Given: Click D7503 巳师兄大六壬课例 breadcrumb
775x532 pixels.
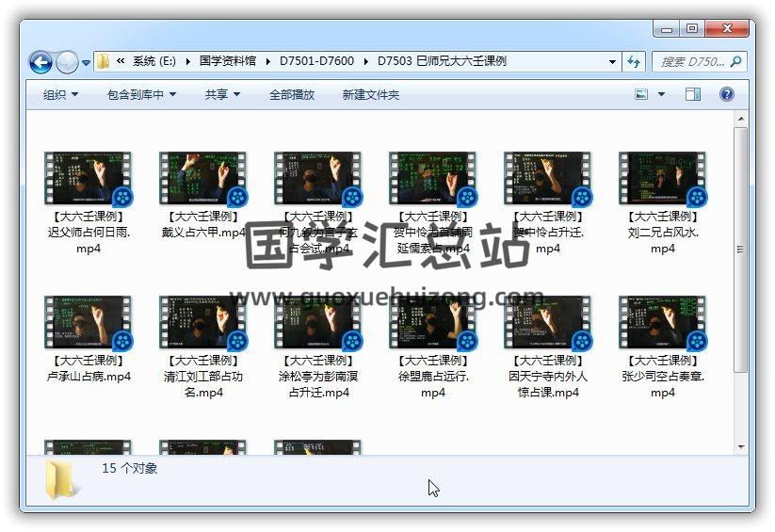Looking at the screenshot, I should [x=442, y=61].
